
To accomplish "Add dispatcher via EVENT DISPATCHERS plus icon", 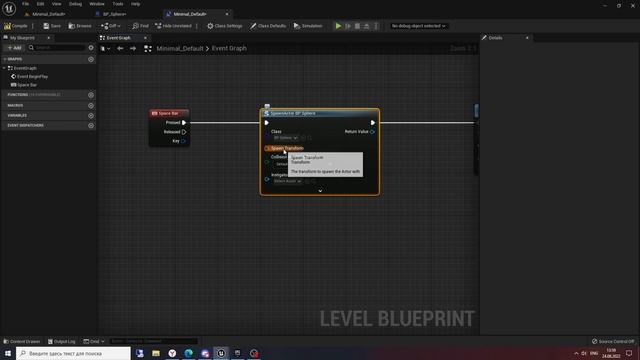I will tap(91, 125).
